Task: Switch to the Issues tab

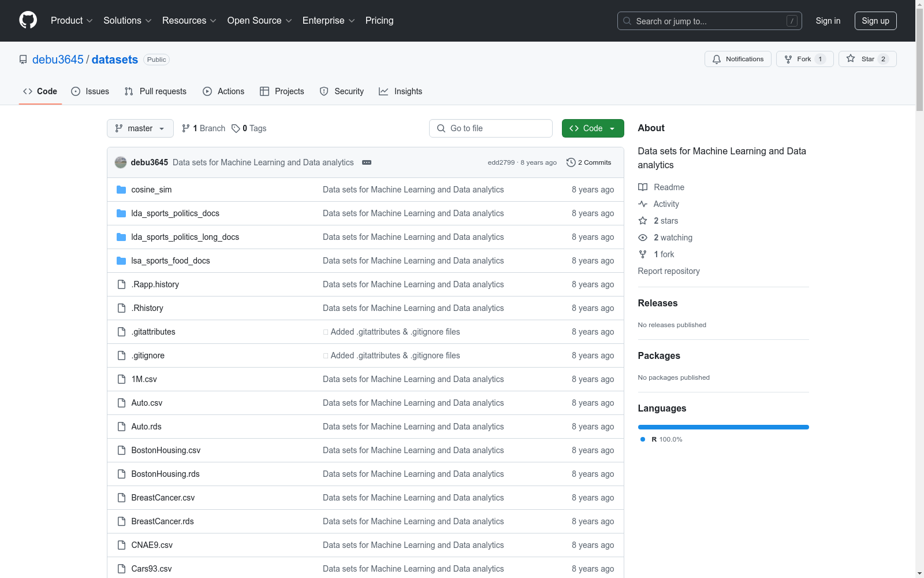Action: (90, 91)
